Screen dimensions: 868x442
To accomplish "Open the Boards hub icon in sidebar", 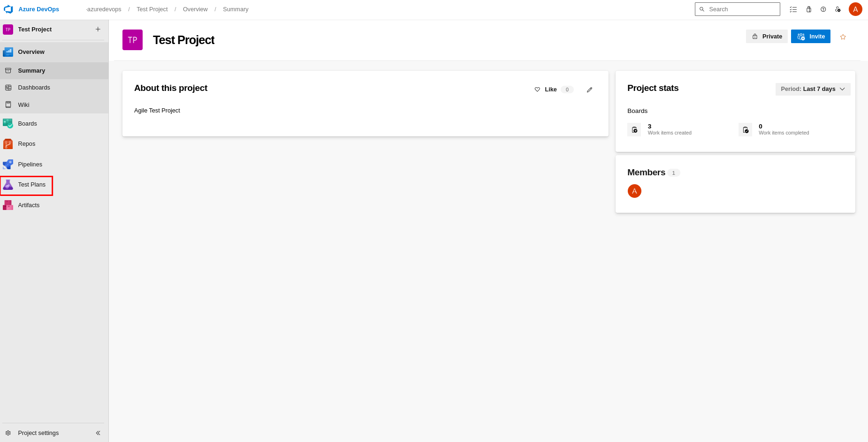I will pos(8,124).
